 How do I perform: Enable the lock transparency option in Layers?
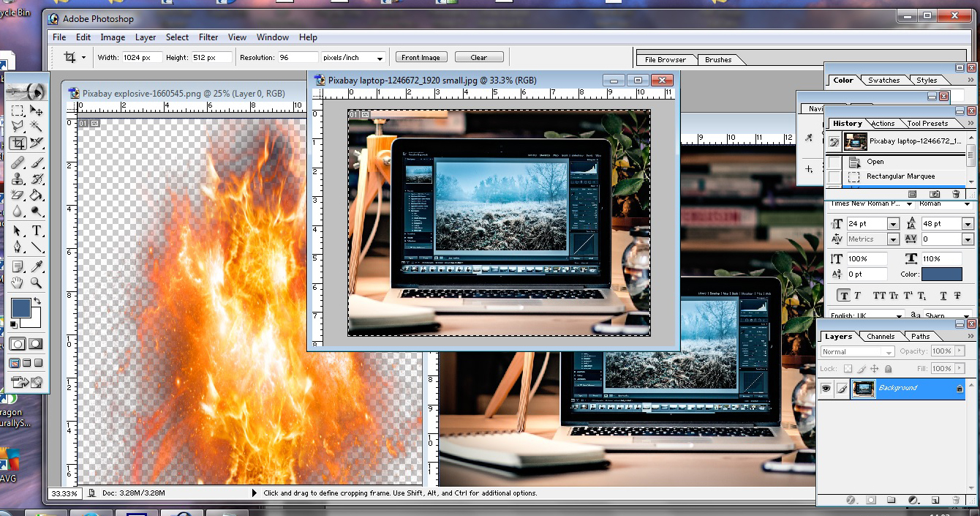pyautogui.click(x=848, y=368)
